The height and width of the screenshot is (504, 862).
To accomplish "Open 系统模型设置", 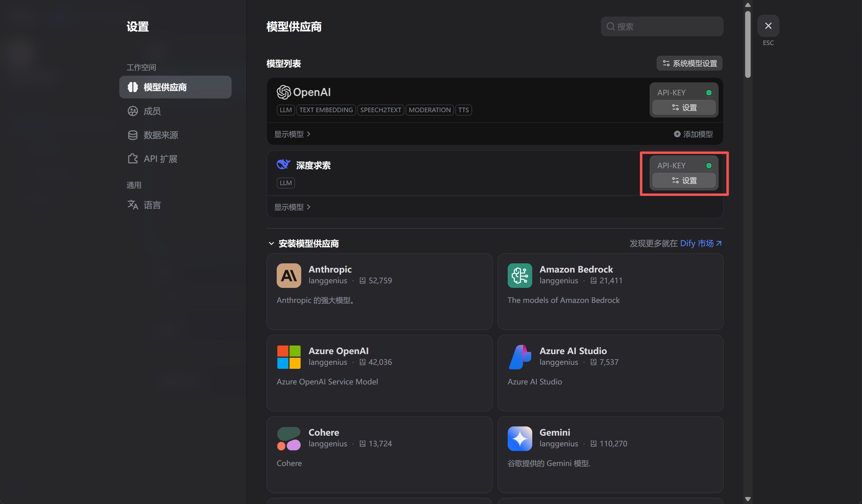I will click(689, 63).
